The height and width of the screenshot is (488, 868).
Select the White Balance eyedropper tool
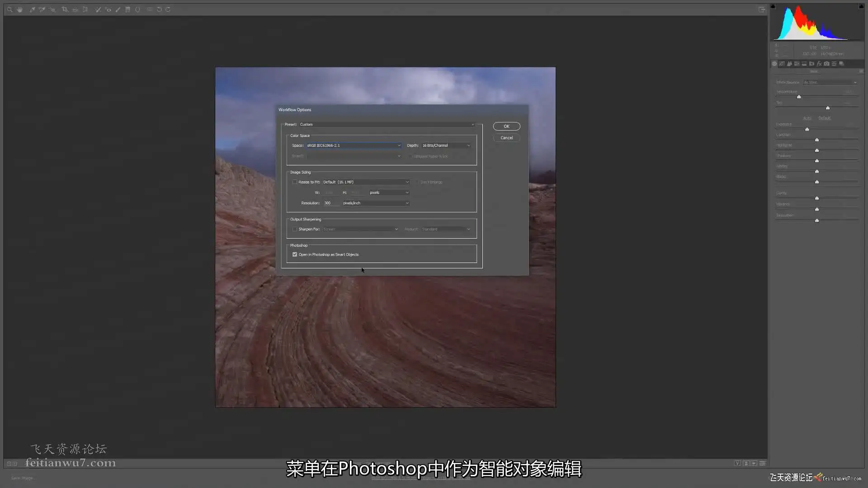point(32,9)
